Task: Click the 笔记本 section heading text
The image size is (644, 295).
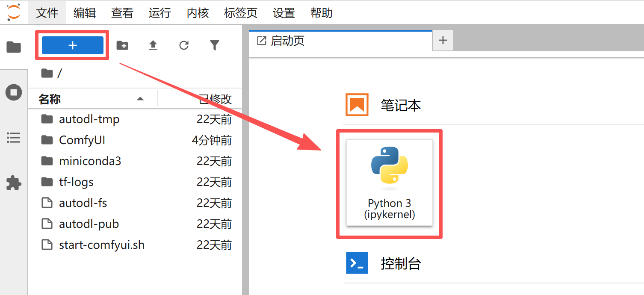Action: (x=401, y=105)
